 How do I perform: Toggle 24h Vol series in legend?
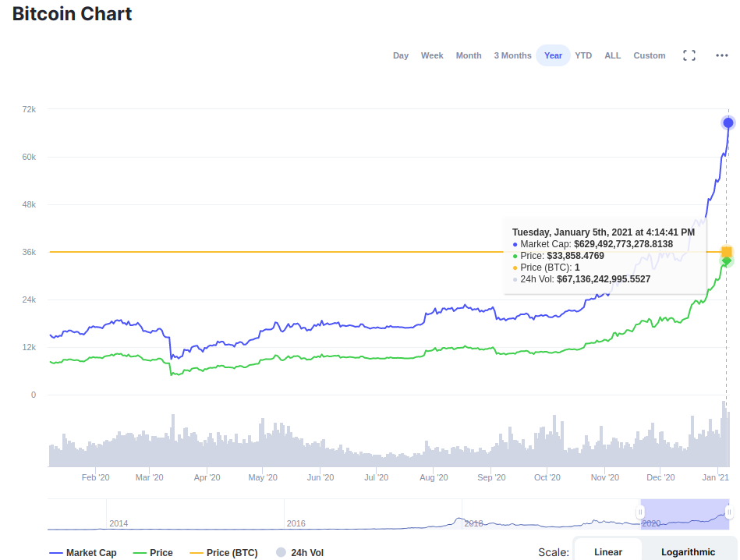click(299, 552)
